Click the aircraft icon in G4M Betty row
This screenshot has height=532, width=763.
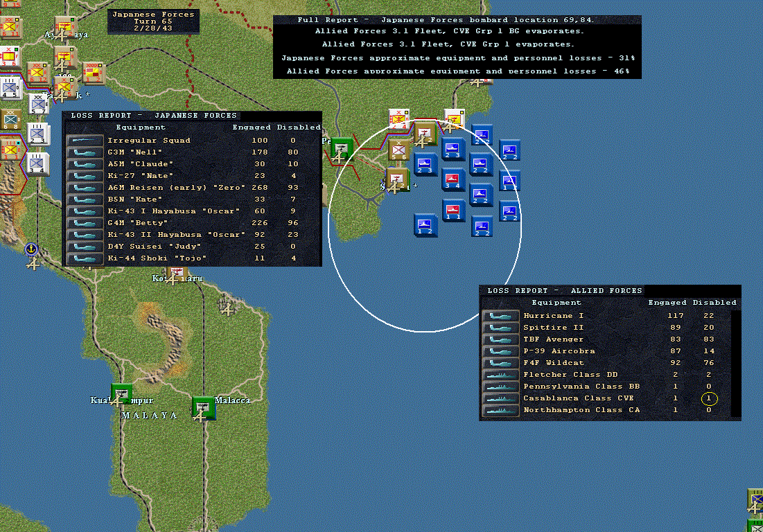point(85,223)
